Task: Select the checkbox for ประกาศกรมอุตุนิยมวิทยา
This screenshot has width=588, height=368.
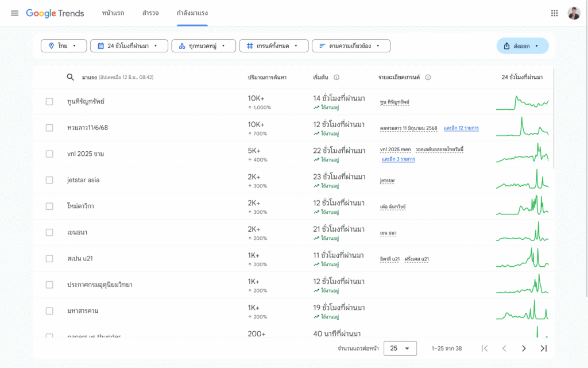Action: [x=49, y=285]
